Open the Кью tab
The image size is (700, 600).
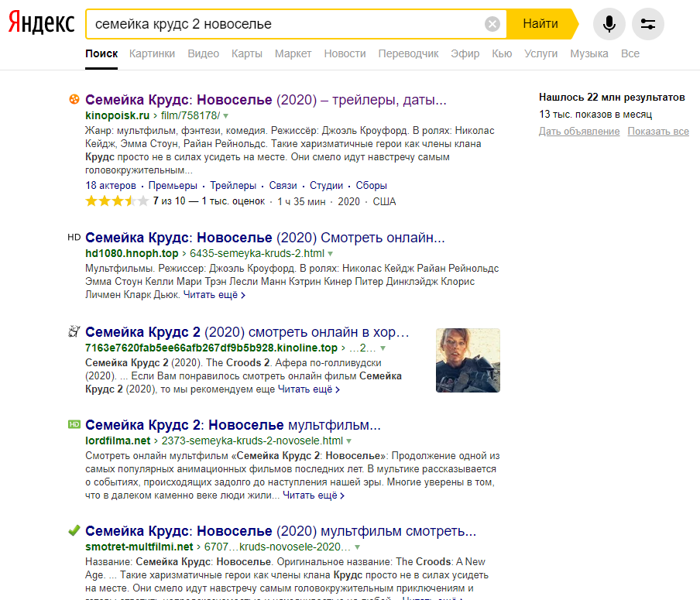(502, 53)
